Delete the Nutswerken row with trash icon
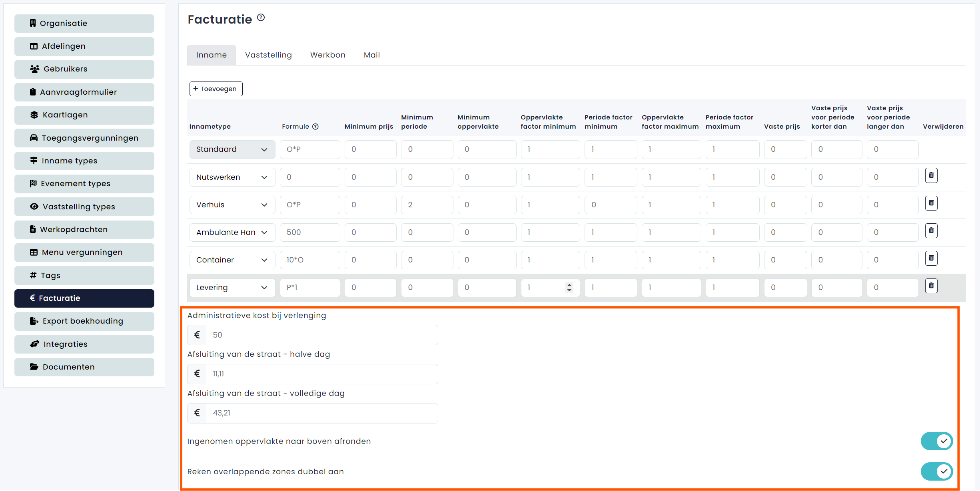The height and width of the screenshot is (491, 980). pyautogui.click(x=931, y=176)
